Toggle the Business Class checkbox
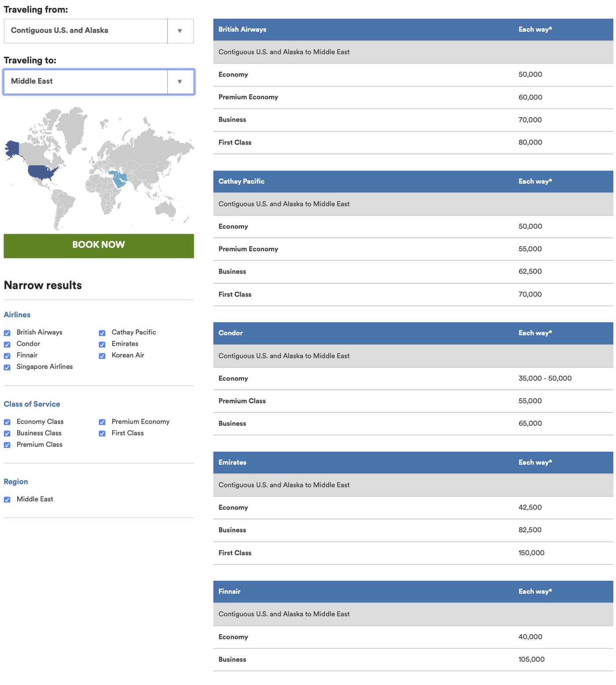This screenshot has width=616, height=685. pyautogui.click(x=7, y=434)
